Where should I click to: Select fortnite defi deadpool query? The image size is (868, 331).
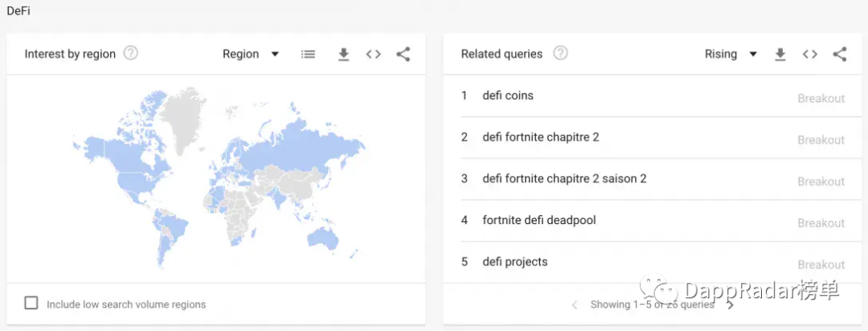tap(539, 220)
